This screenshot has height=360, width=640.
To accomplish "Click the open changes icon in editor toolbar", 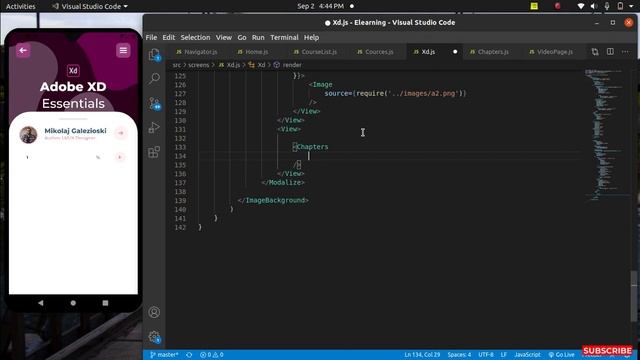I will click(x=595, y=52).
